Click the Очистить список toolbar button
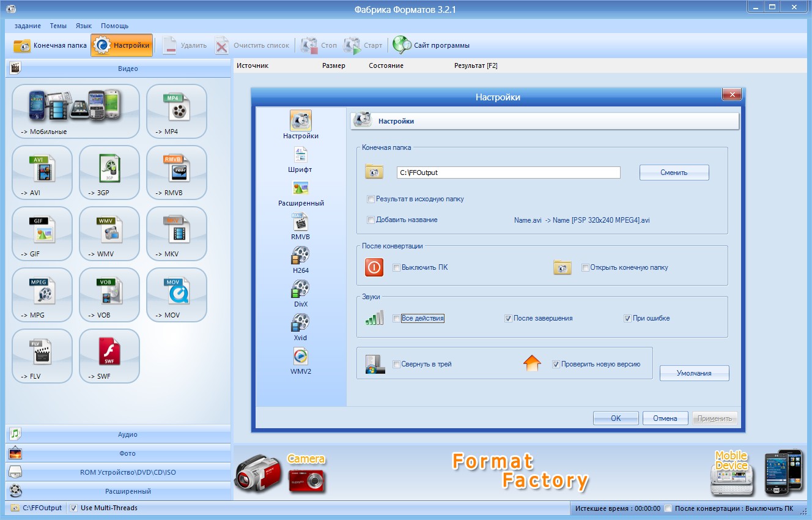Screen dimensions: 812x520 pos(252,45)
